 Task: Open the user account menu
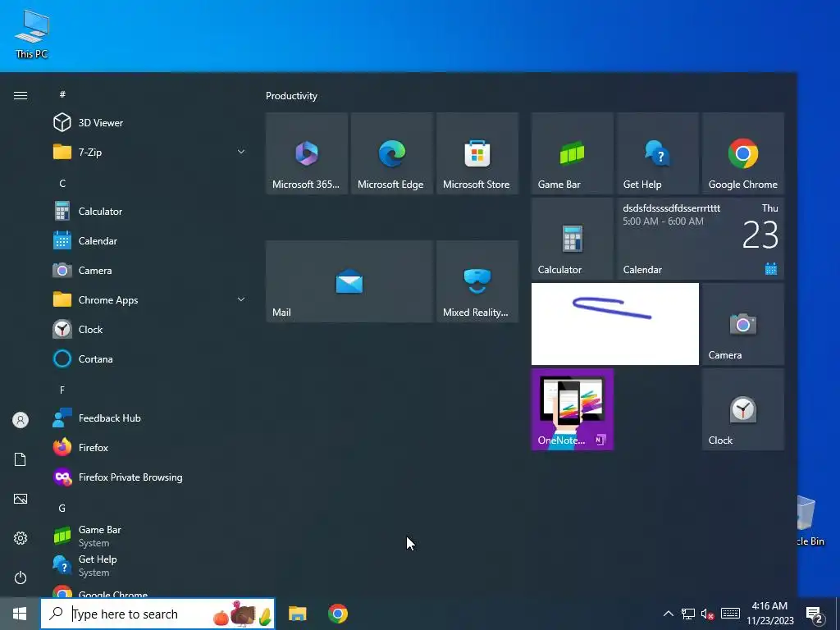point(21,420)
